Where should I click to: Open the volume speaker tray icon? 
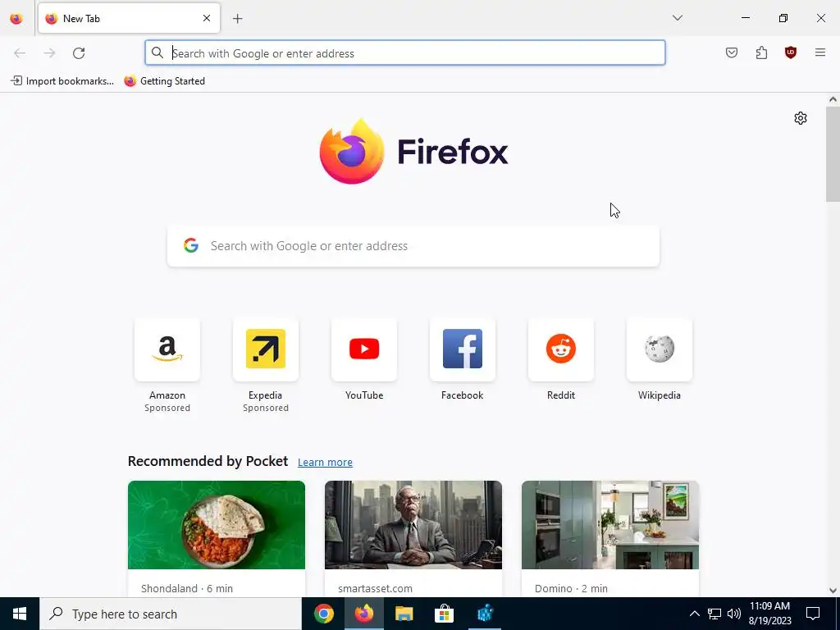pos(734,614)
